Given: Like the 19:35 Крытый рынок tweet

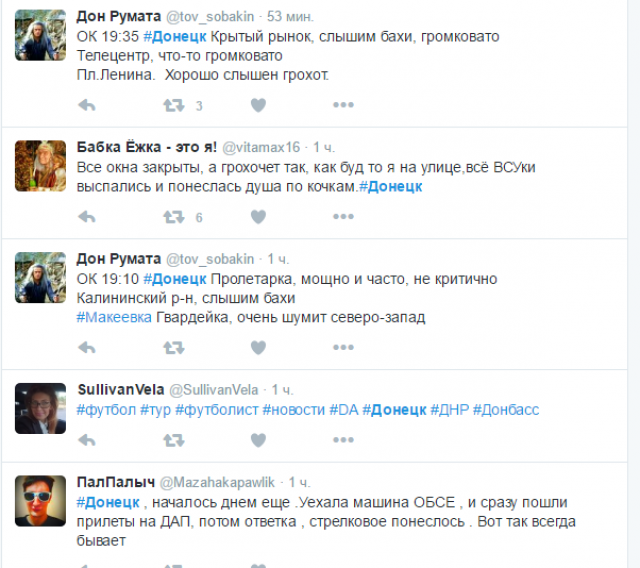Looking at the screenshot, I should [258, 105].
